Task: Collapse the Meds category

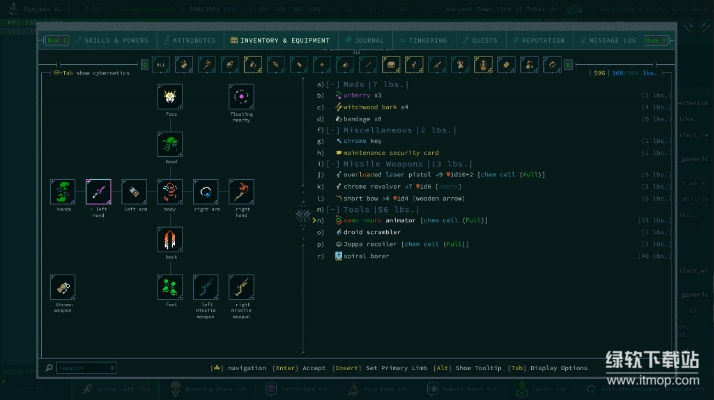Action: click(x=333, y=84)
